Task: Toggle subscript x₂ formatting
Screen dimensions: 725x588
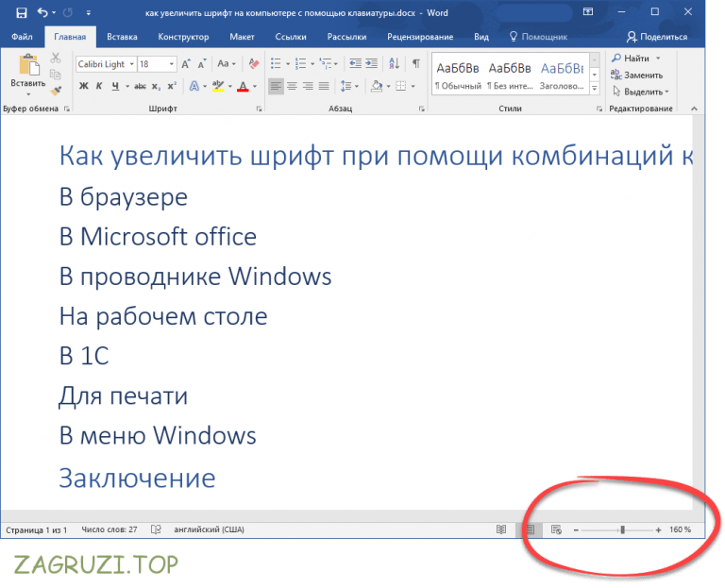Action: [x=157, y=86]
